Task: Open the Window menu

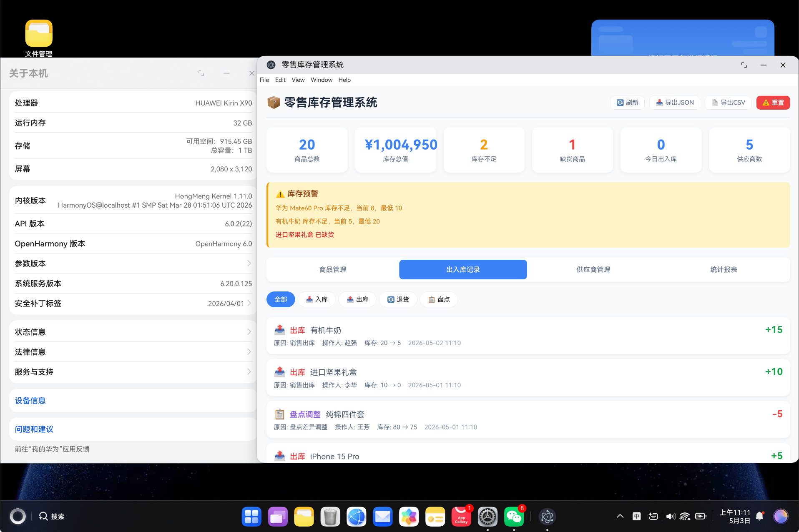Action: tap(322, 80)
